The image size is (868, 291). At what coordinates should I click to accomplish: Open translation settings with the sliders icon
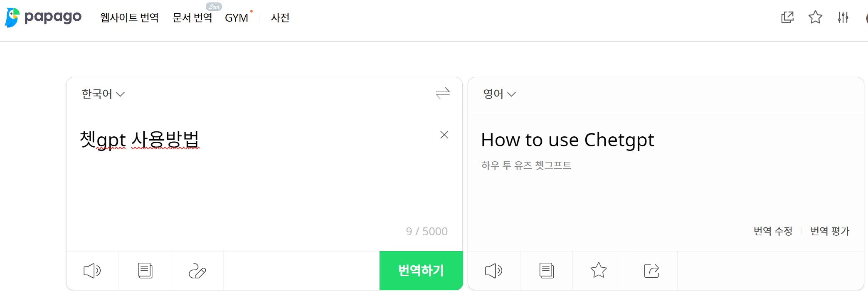click(x=843, y=17)
